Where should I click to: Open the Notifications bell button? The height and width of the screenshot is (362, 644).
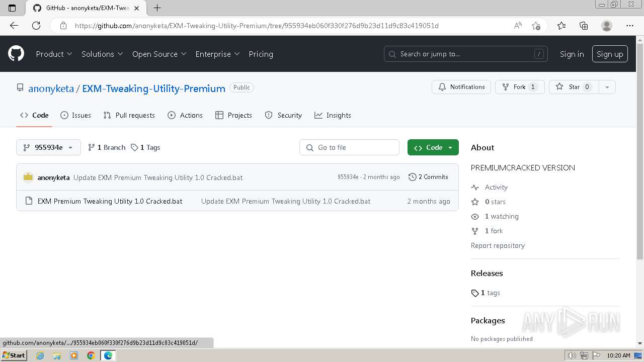point(461,87)
